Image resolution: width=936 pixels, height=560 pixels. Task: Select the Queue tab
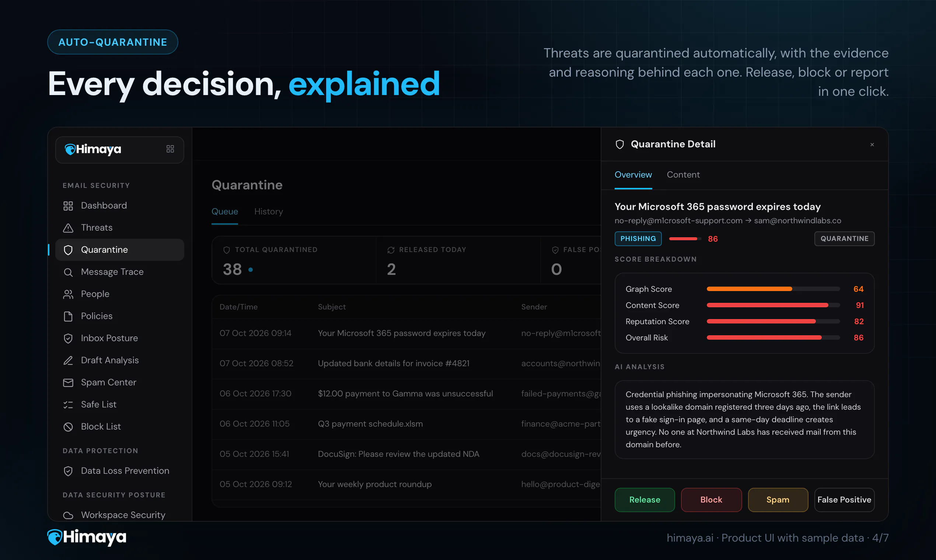[224, 211]
